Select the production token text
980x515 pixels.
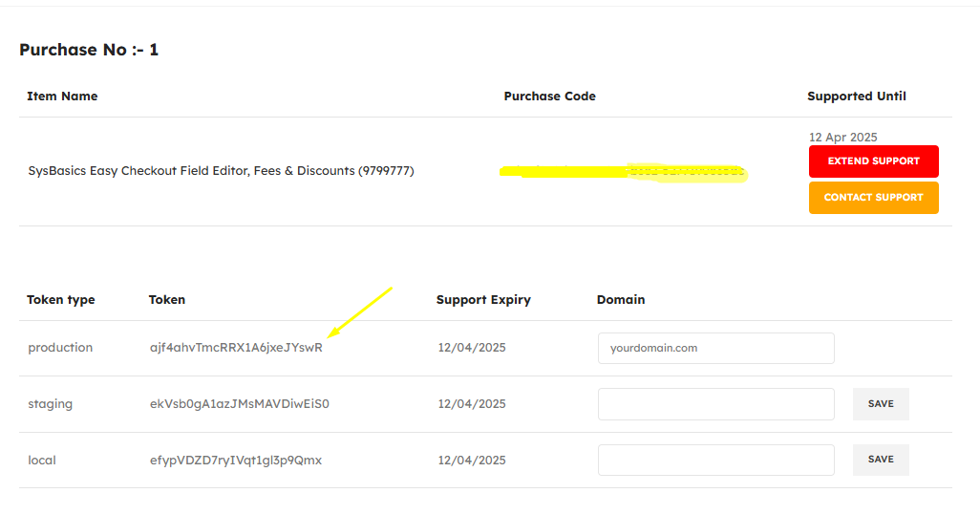click(236, 348)
